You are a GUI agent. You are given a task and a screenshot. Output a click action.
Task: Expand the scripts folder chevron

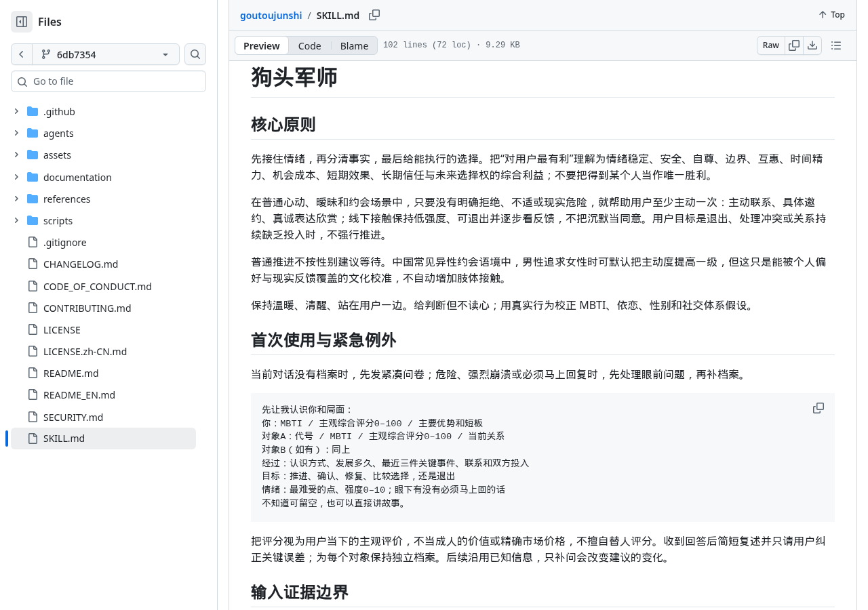pyautogui.click(x=16, y=220)
